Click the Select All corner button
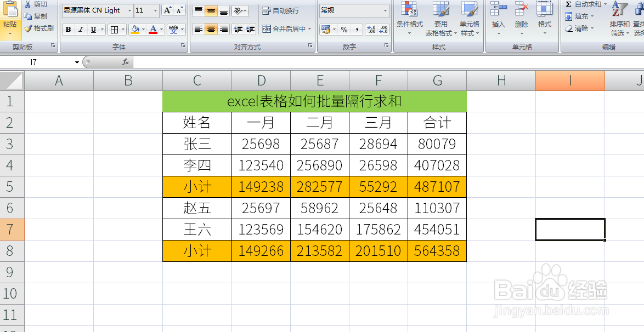 (x=12, y=81)
